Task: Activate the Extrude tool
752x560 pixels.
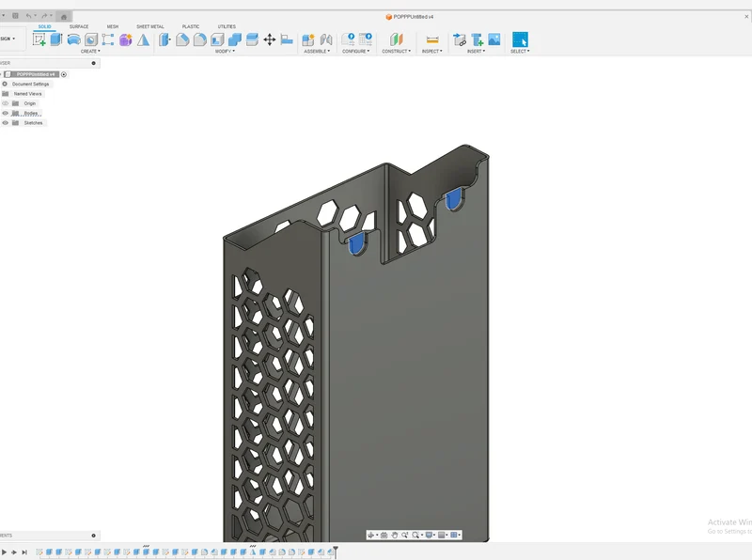Action: point(56,39)
